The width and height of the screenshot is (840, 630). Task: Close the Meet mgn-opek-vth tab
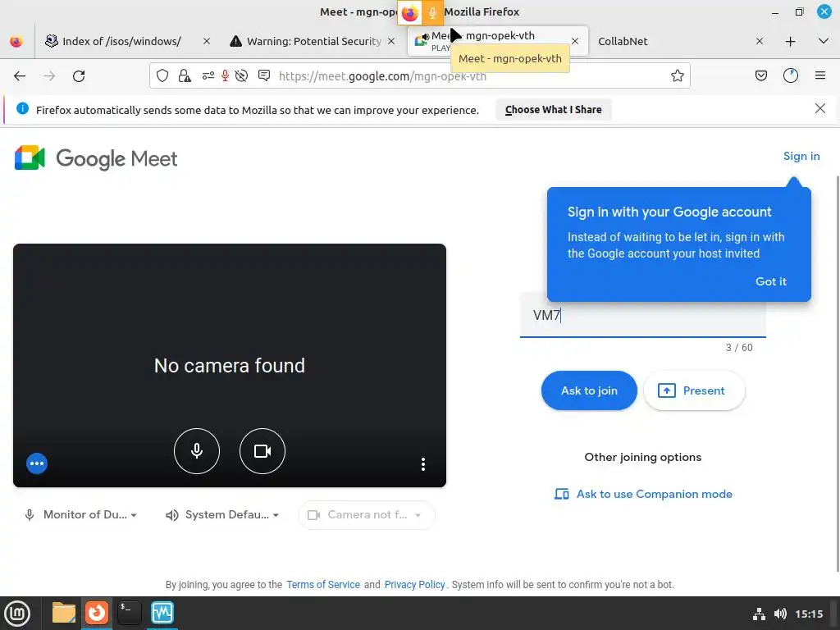pyautogui.click(x=575, y=41)
